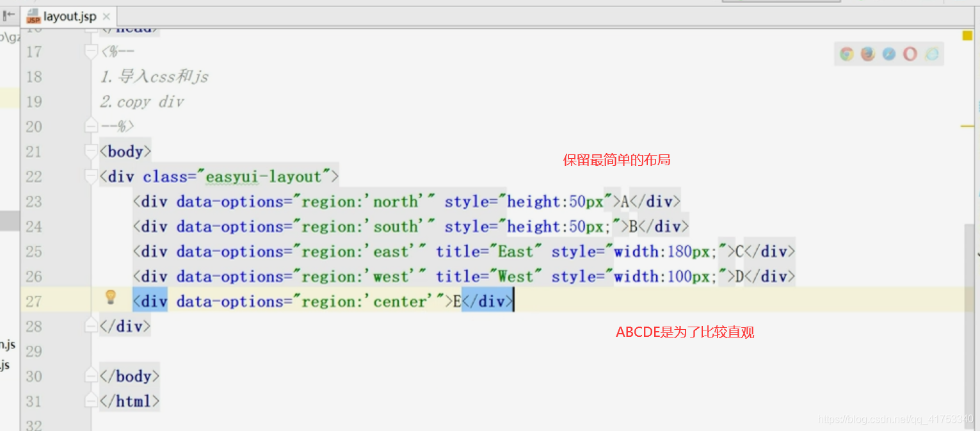Image resolution: width=980 pixels, height=431 pixels.
Task: Collapse the comment block at line 17
Action: (x=92, y=52)
